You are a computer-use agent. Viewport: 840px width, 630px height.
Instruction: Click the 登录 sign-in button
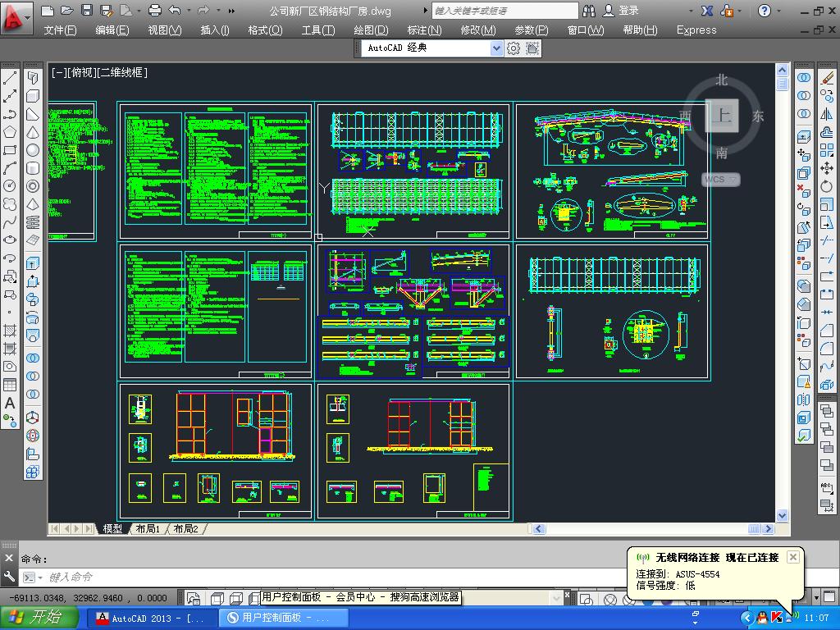[x=628, y=11]
